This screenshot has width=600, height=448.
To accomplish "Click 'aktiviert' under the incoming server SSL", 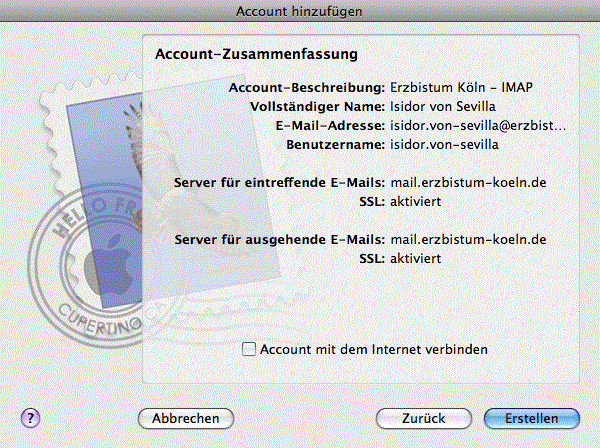I will pos(416,201).
